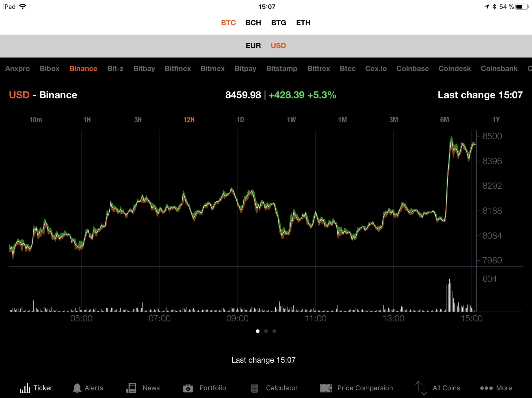Set chart range to 1M
This screenshot has width=532, height=398.
coord(342,120)
